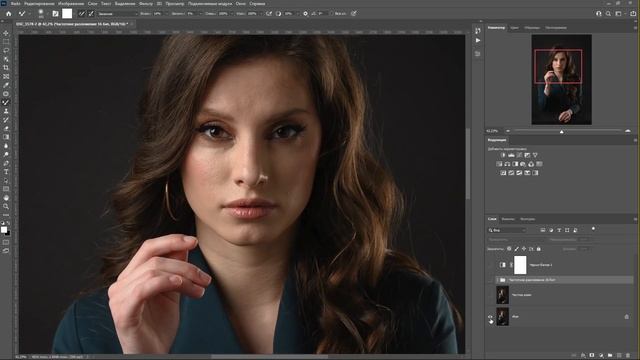Image resolution: width=640 pixels, height=360 pixels.
Task: Open the Изображение menu
Action: coord(71,4)
